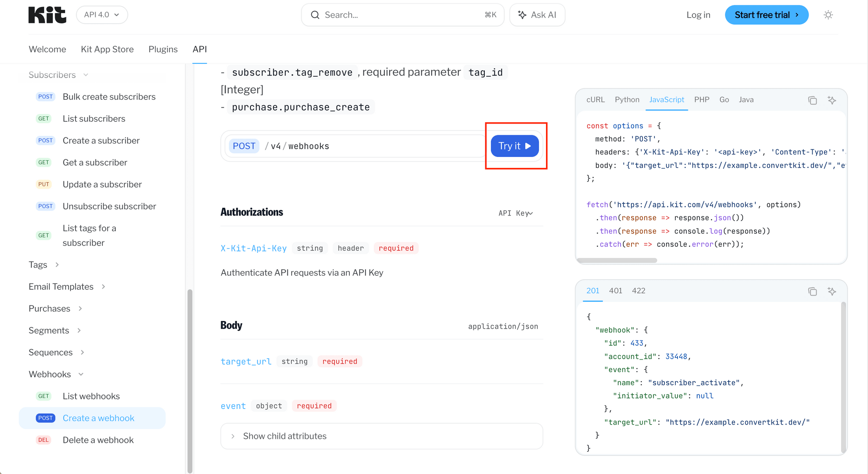Switch code sample to PHP
Screen dimensions: 868x474
(x=702, y=100)
